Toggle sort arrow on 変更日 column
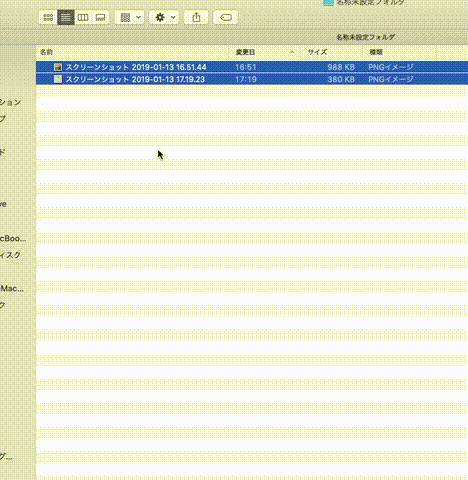The image size is (468, 480). tap(292, 52)
